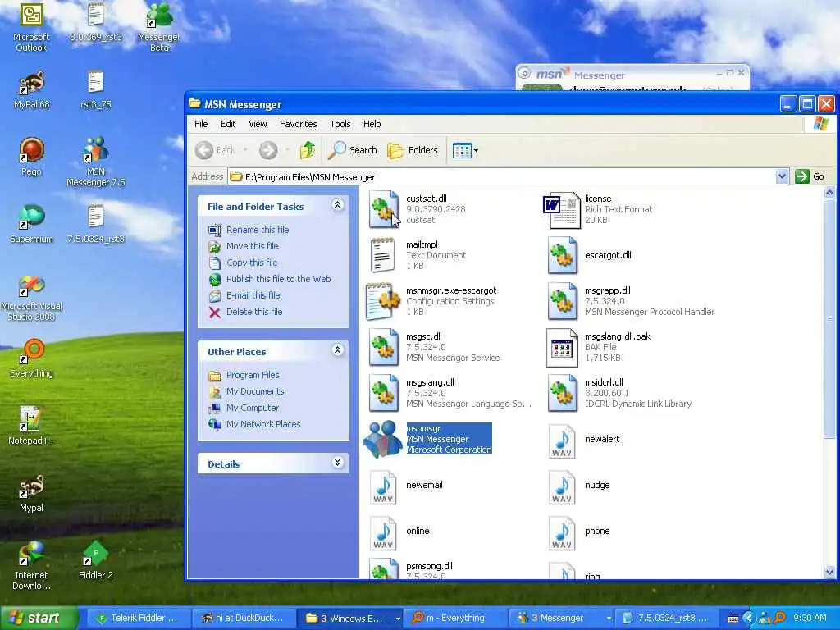840x630 pixels.
Task: Select the Supermium desktop shortcut
Action: point(31,225)
